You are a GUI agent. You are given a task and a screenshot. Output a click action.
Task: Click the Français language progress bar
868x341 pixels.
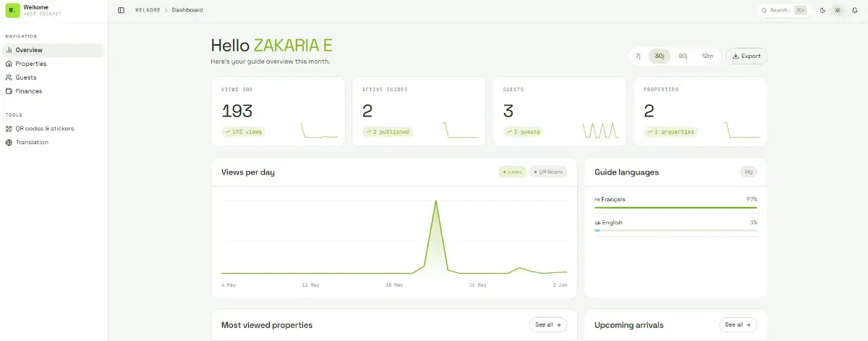pos(676,208)
